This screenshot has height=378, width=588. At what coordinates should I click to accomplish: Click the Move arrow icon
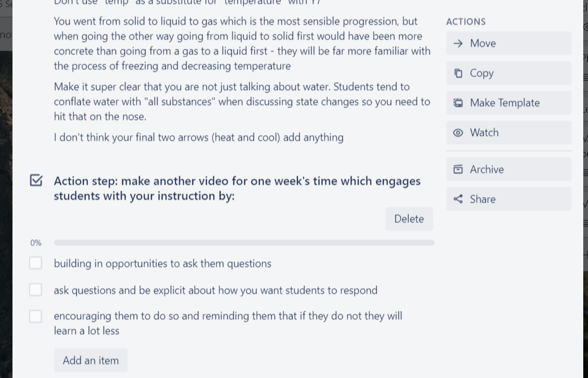coord(458,43)
